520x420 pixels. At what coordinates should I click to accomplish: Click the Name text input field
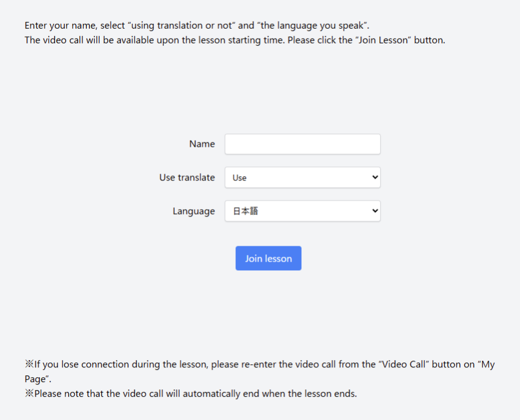(302, 144)
